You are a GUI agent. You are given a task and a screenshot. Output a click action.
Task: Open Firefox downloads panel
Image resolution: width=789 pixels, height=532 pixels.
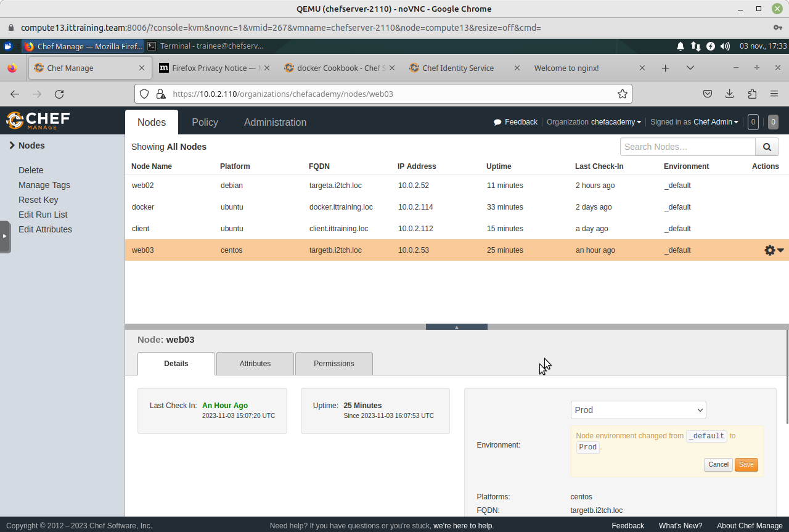pyautogui.click(x=730, y=94)
